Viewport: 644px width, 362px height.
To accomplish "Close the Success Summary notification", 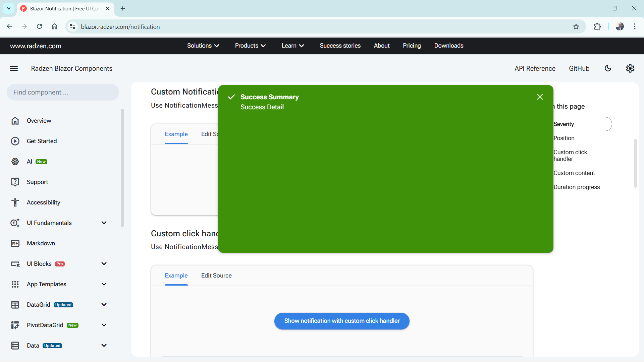I will coord(540,97).
